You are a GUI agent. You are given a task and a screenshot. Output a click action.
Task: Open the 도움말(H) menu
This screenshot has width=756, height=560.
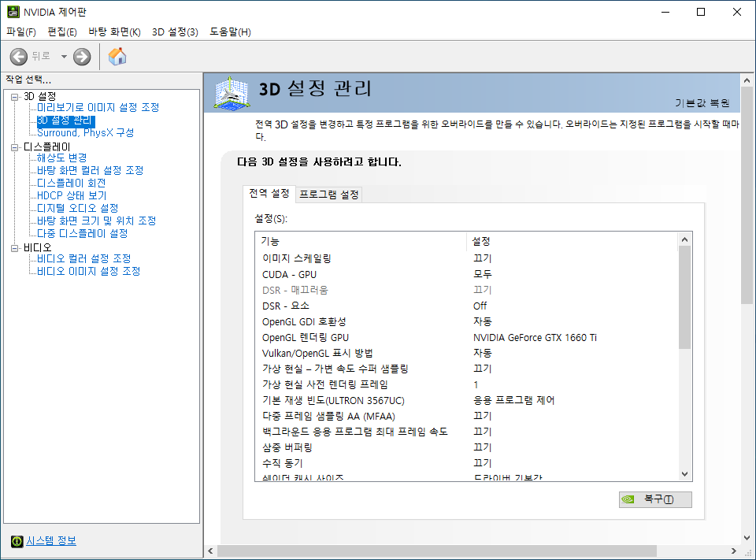230,32
